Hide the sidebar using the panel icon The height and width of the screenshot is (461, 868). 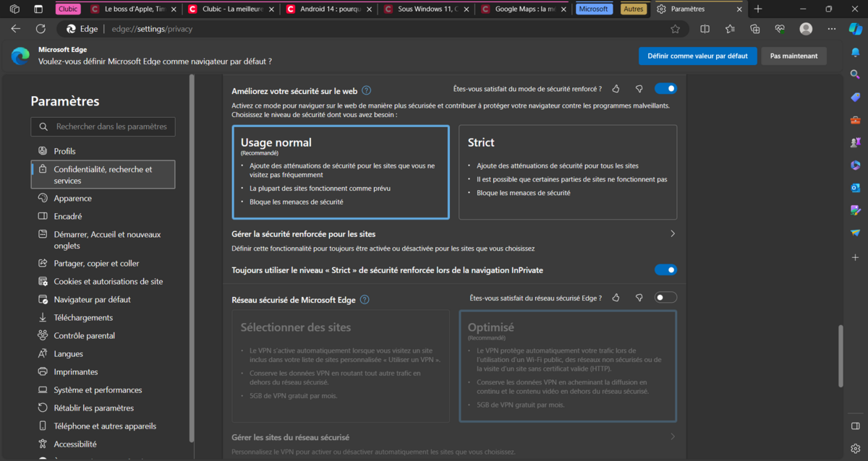(x=856, y=426)
